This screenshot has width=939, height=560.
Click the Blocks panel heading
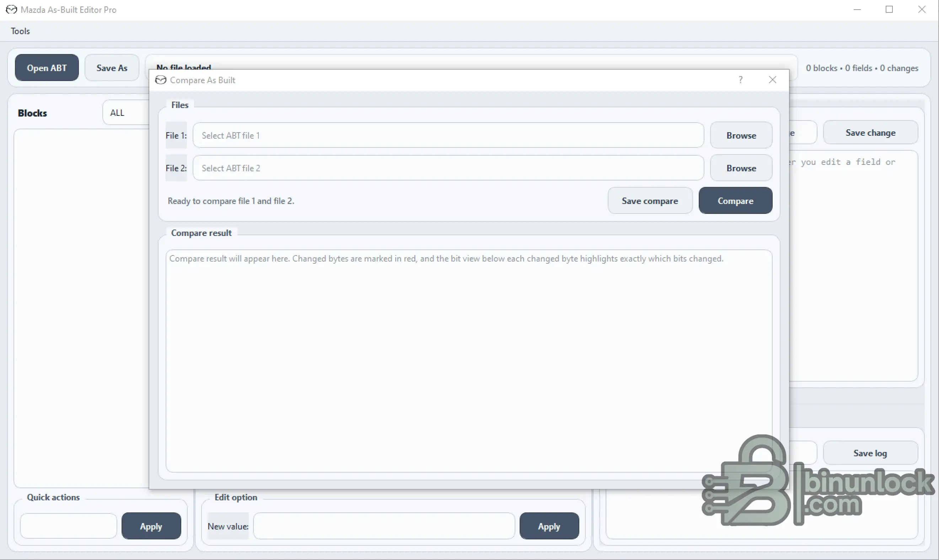(32, 113)
